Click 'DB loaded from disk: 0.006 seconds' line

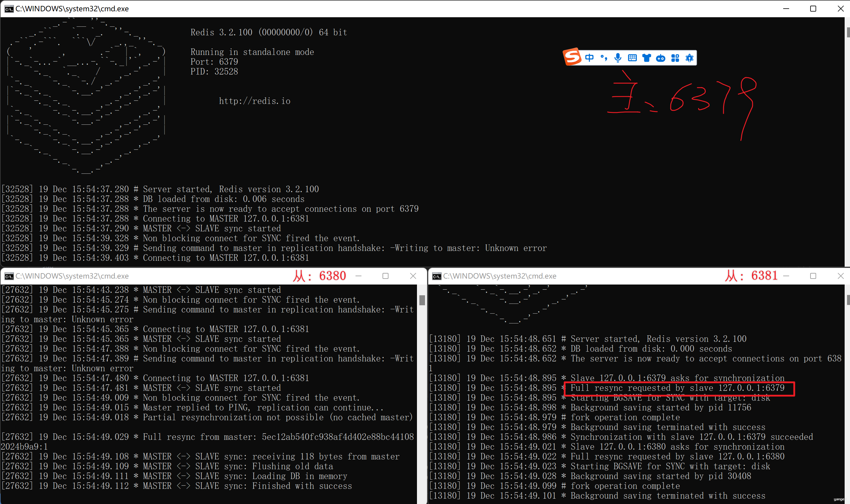(x=152, y=199)
